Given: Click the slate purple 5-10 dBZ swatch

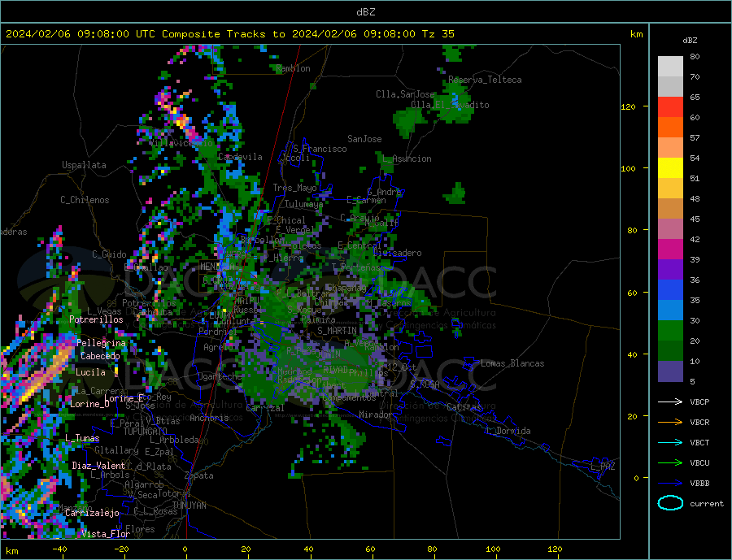Looking at the screenshot, I should tap(670, 371).
